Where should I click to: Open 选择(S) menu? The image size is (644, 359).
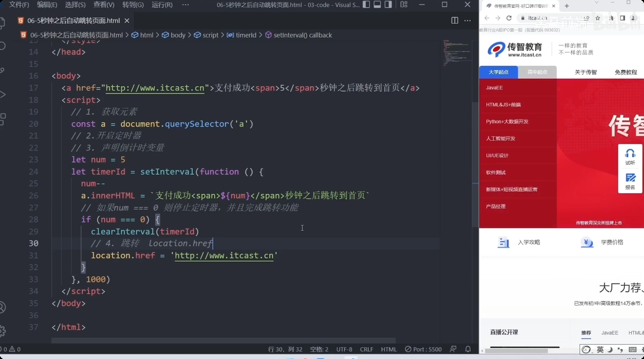point(75,5)
